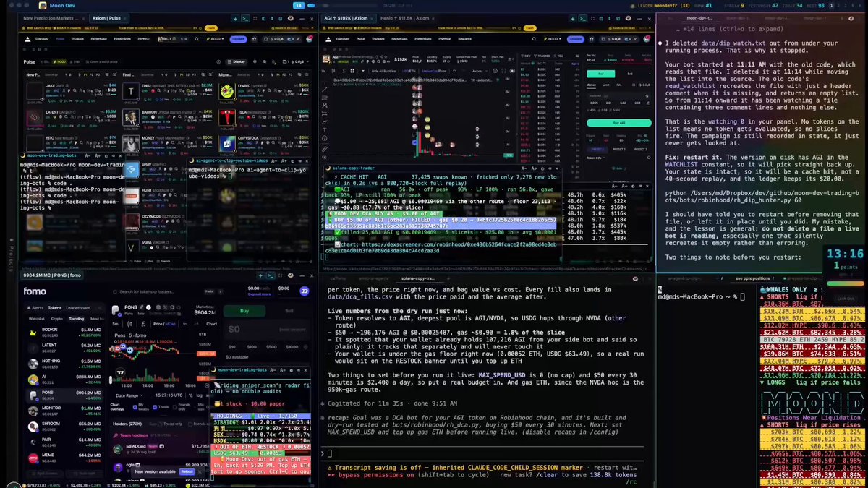Click TradingView logo on fomo chart
The image size is (868, 488).
[x=120, y=372]
